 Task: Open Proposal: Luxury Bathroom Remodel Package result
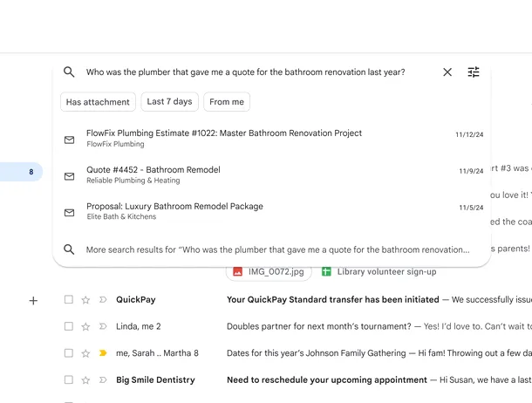[272, 211]
